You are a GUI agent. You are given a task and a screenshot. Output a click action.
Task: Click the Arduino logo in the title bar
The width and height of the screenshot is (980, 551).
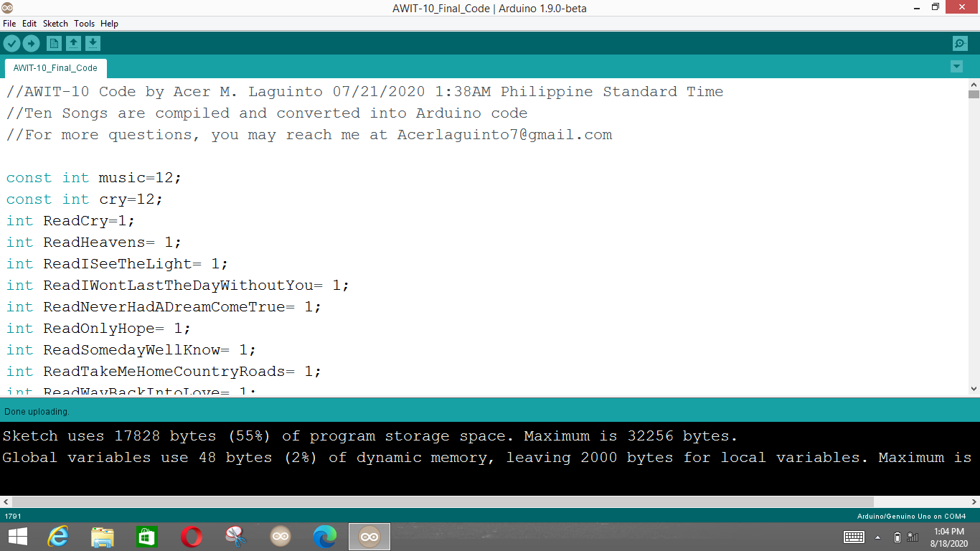point(7,8)
